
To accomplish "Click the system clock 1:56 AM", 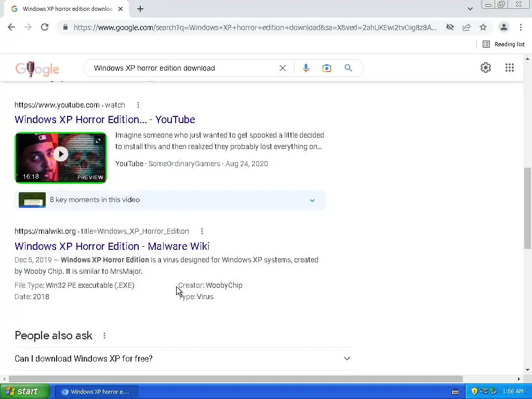I will coord(513,392).
